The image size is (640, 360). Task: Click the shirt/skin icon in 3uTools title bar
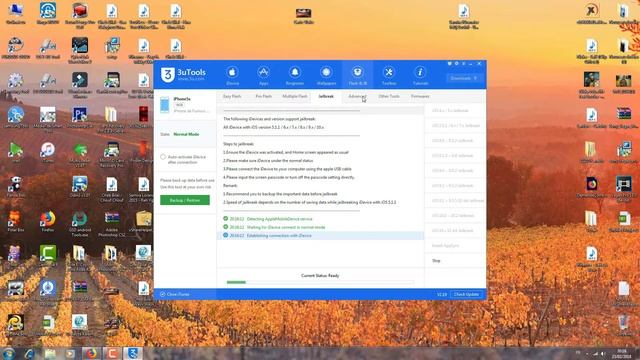pos(449,64)
